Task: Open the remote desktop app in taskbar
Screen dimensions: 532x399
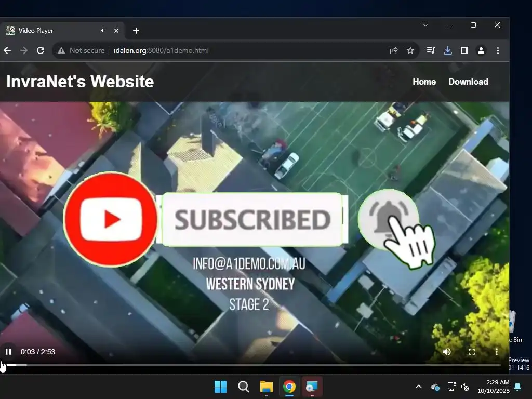Action: click(x=312, y=387)
